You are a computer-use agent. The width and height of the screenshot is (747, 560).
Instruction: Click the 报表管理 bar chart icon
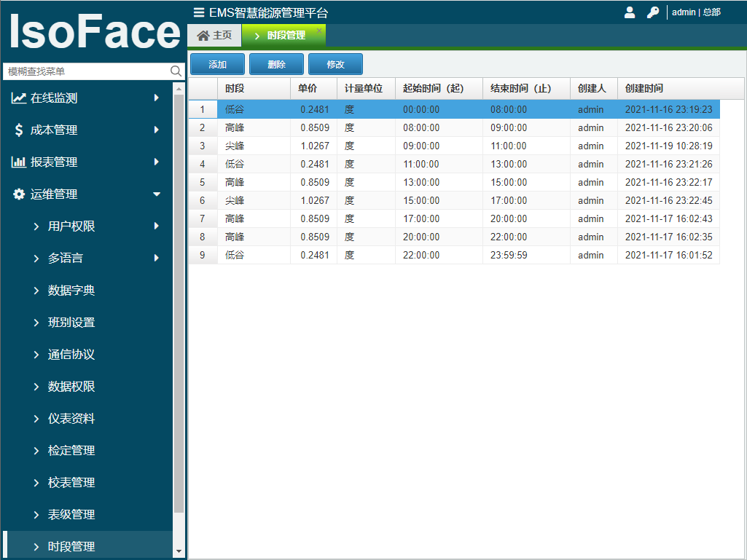tap(18, 162)
